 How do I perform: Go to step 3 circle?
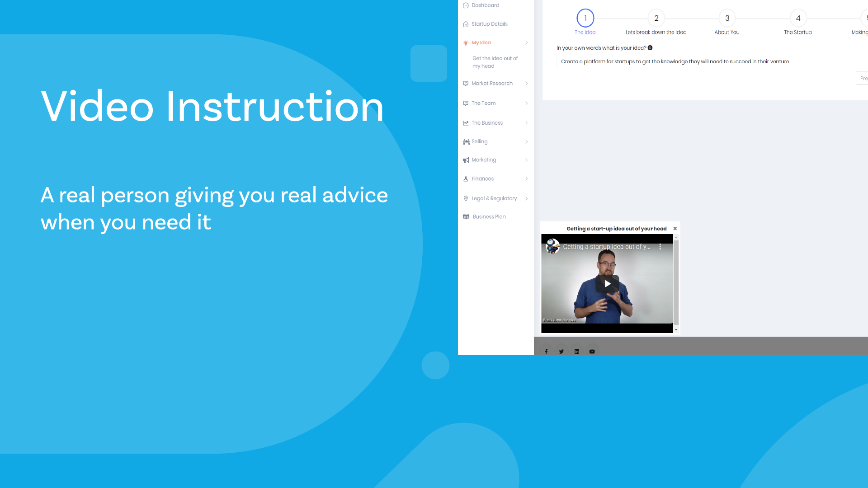pyautogui.click(x=727, y=18)
